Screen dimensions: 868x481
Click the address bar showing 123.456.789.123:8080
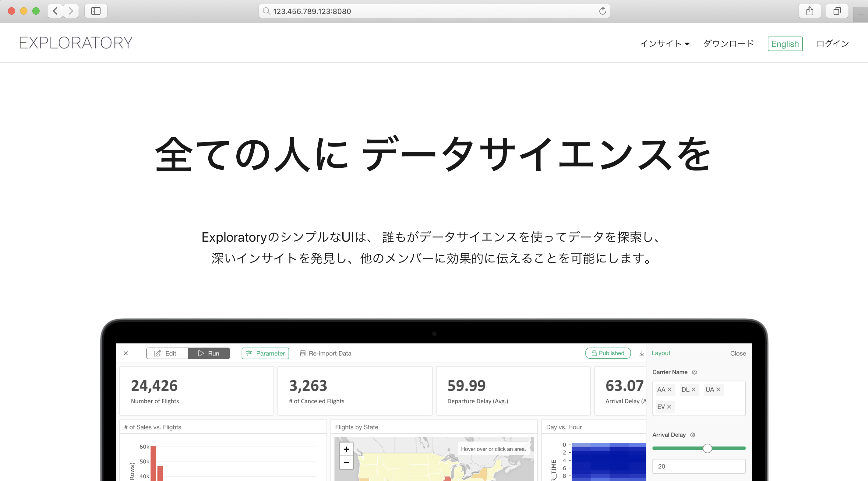(x=434, y=11)
